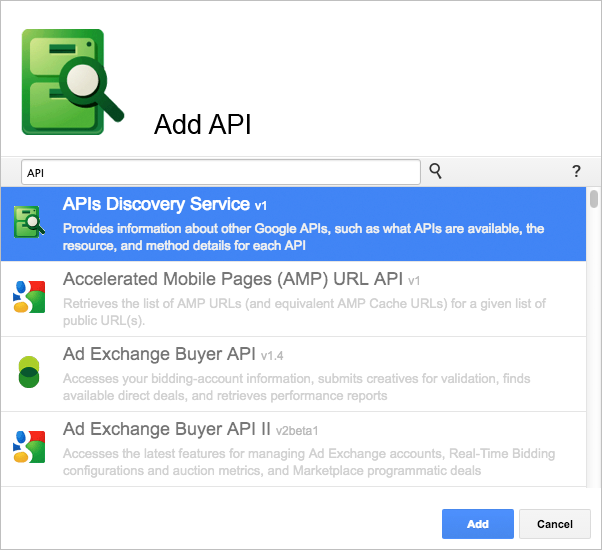Select Ad Exchange Buyer API v1.4 title
Image resolution: width=602 pixels, height=550 pixels.
point(173,354)
